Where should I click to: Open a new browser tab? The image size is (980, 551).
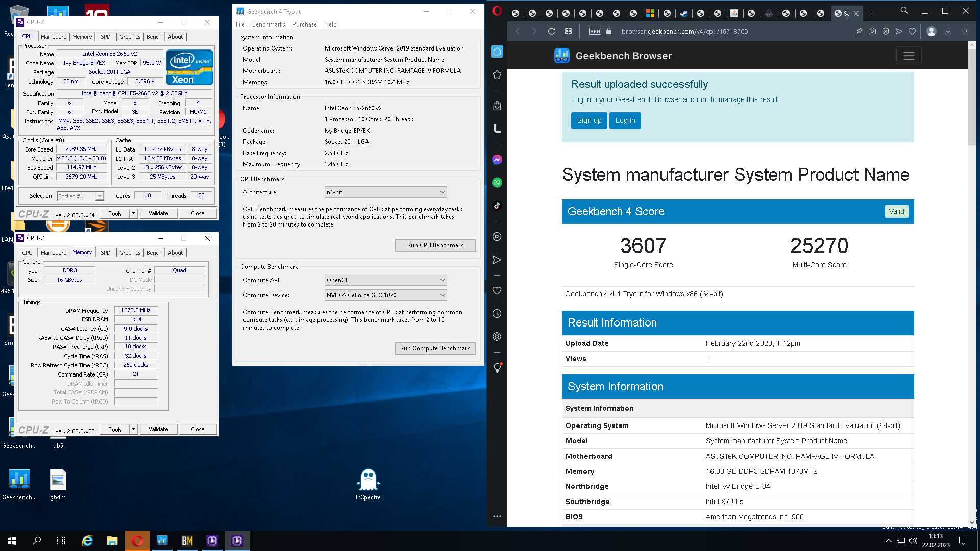pos(871,13)
